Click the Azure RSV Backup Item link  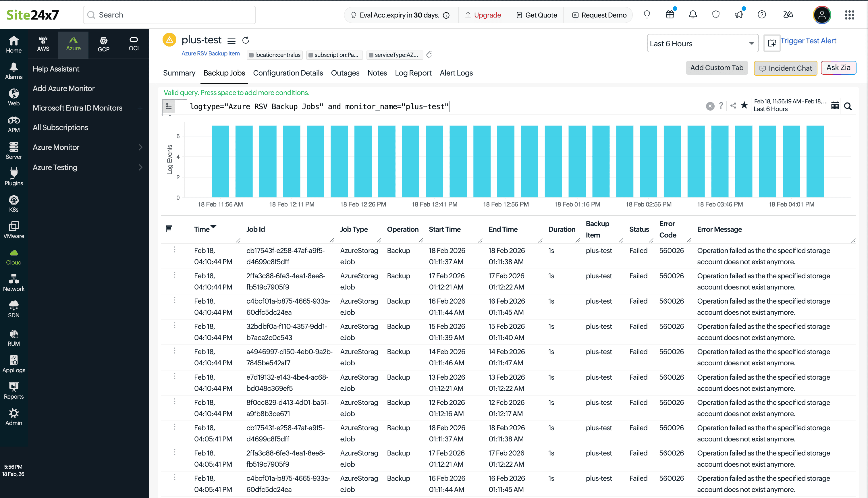click(x=211, y=53)
